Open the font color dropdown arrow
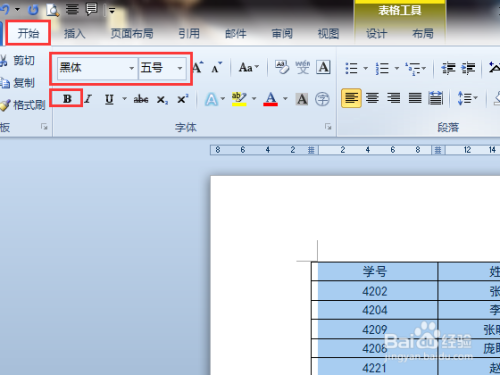 click(x=285, y=99)
